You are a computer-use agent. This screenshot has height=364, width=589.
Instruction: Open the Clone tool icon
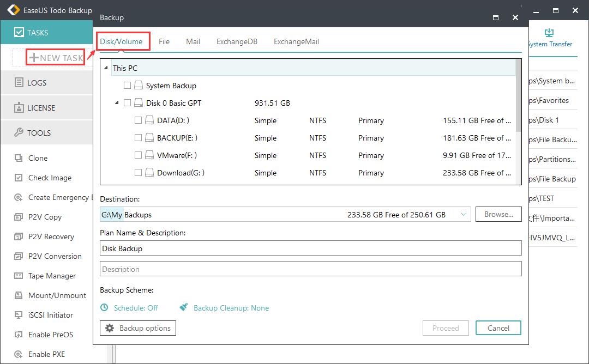click(x=19, y=158)
